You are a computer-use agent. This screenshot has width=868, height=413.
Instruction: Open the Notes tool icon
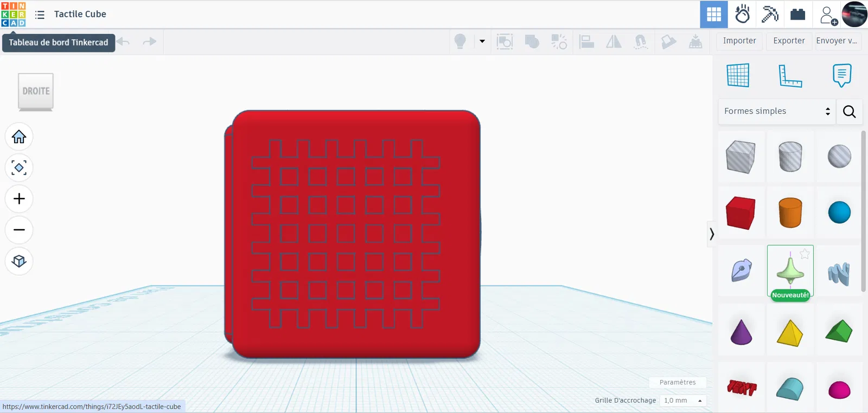click(842, 75)
